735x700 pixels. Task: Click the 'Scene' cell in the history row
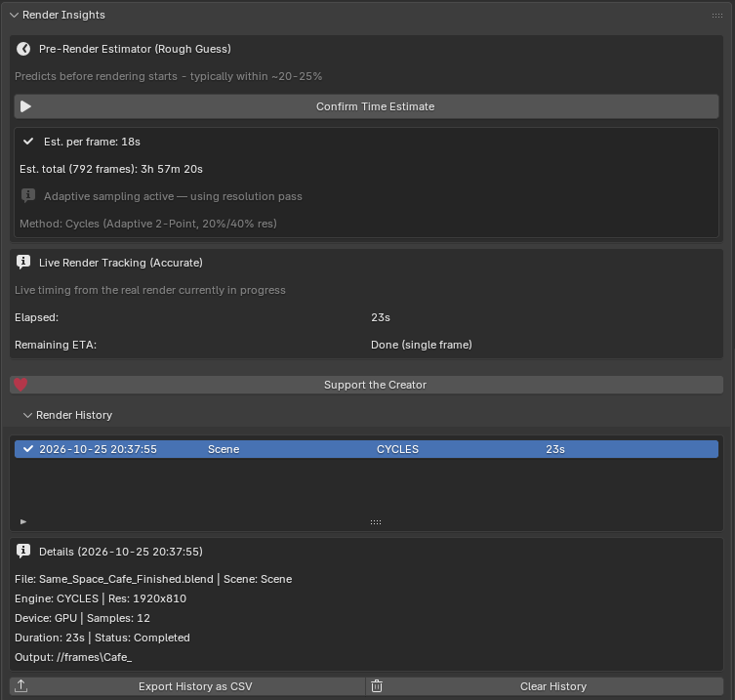click(x=224, y=449)
